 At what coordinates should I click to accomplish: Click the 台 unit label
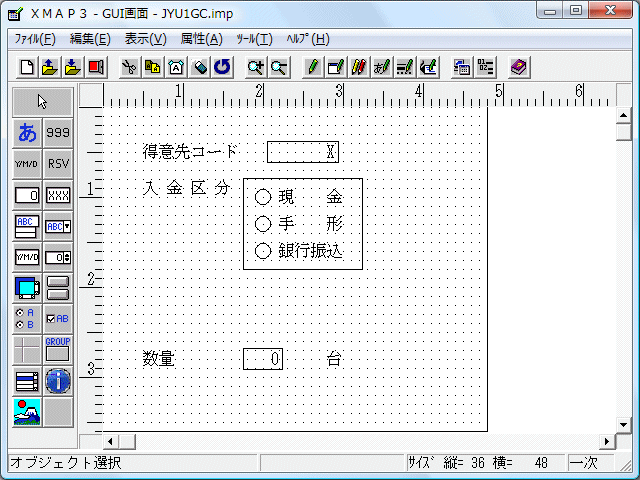click(x=334, y=359)
